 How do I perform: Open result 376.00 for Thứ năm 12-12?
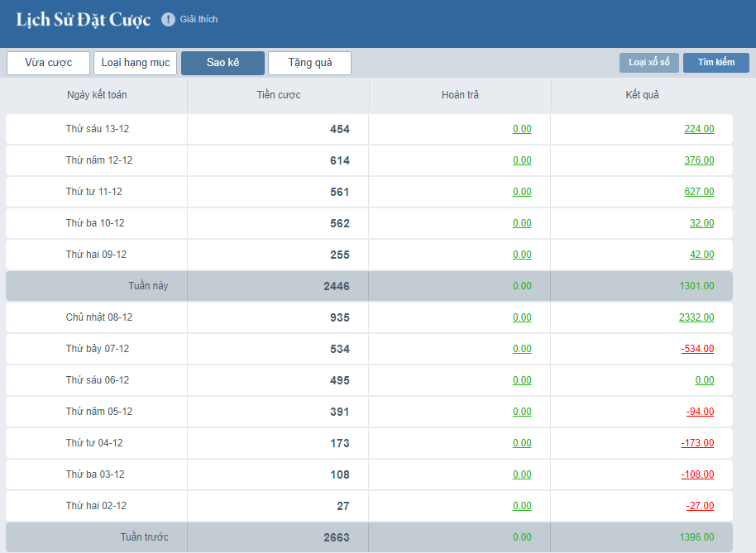click(x=699, y=160)
